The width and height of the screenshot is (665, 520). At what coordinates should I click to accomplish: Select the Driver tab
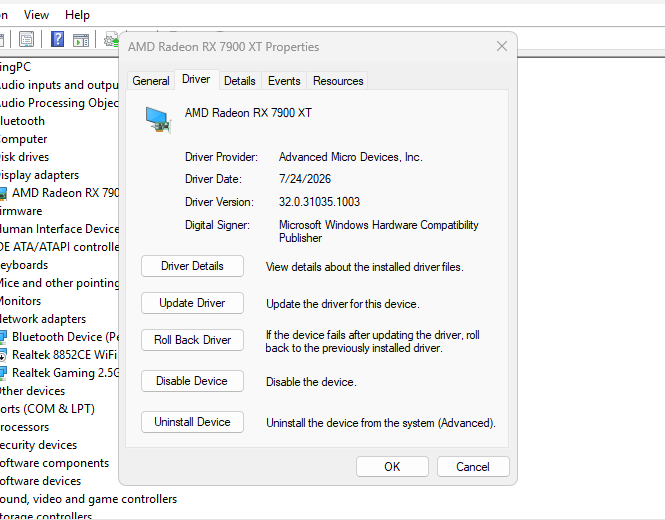tap(196, 79)
